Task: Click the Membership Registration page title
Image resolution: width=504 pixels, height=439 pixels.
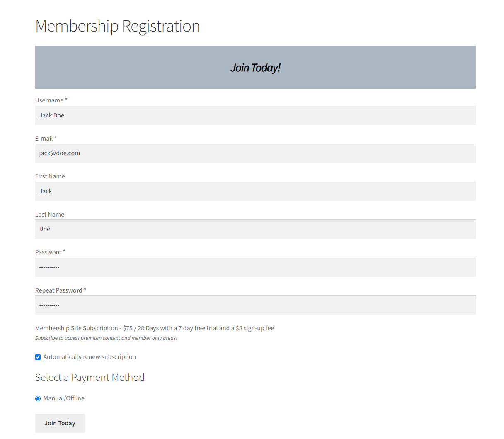Action: 117,26
